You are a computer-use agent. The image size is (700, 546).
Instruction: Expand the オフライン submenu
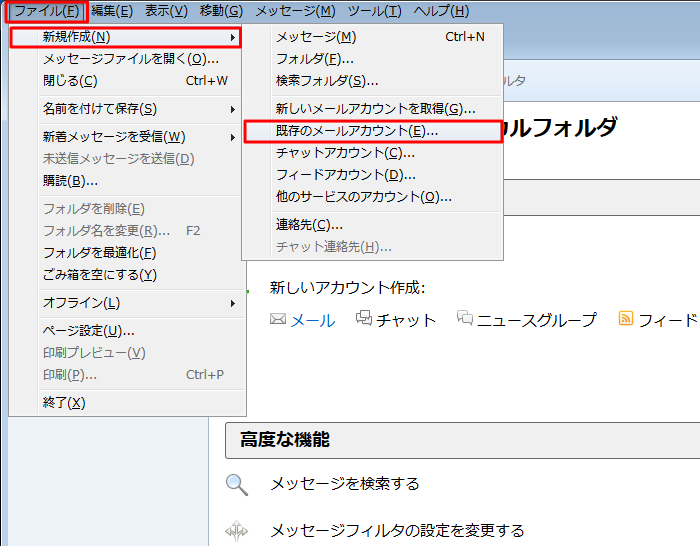pos(233,303)
